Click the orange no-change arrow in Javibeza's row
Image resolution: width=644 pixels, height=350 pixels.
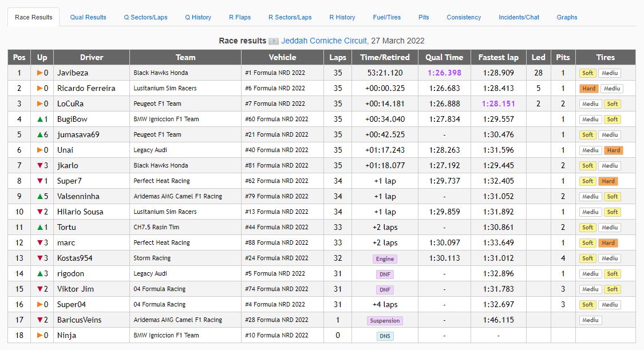click(x=40, y=73)
